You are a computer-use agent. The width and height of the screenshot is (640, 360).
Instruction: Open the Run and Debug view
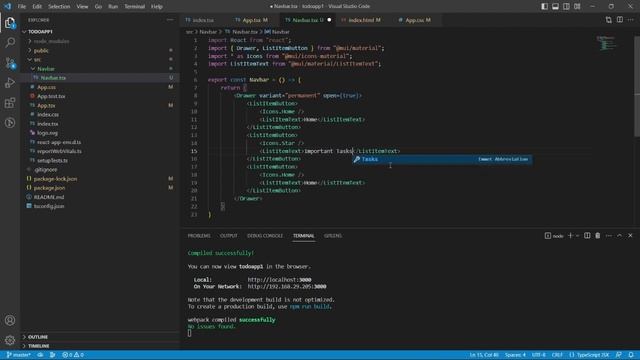point(10,83)
